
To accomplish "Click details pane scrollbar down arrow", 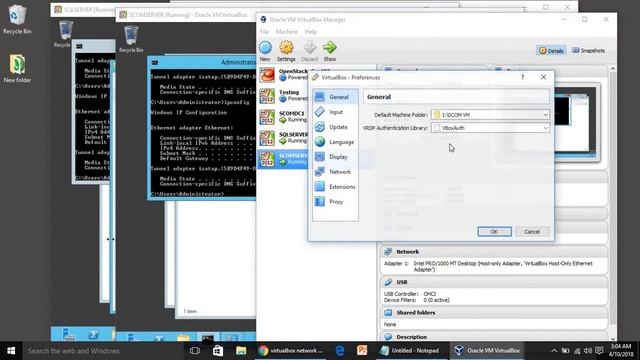I will tap(613, 338).
